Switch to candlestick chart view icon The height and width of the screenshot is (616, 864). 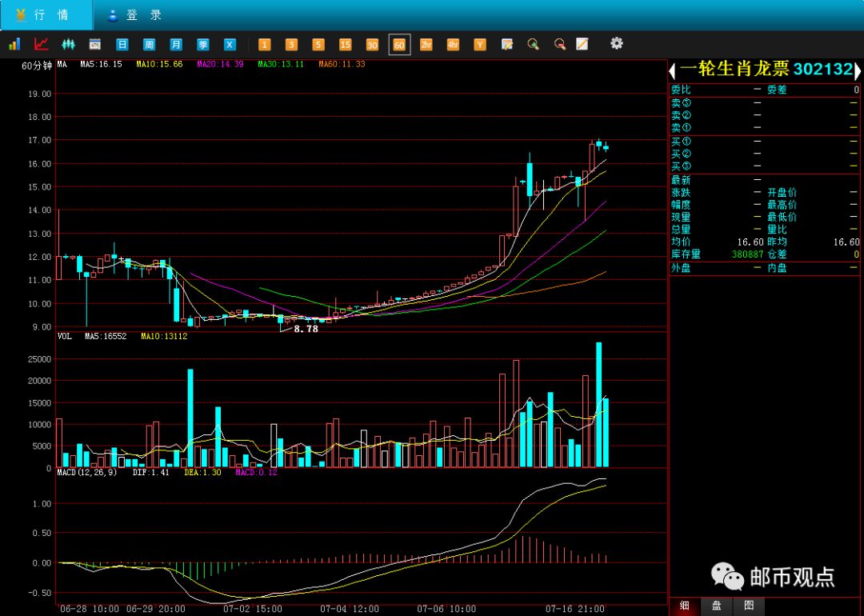[68, 44]
